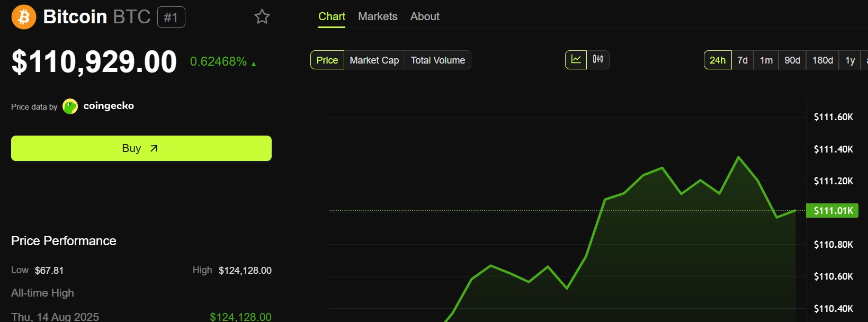
Task: Open the Markets tab
Action: coord(378,16)
